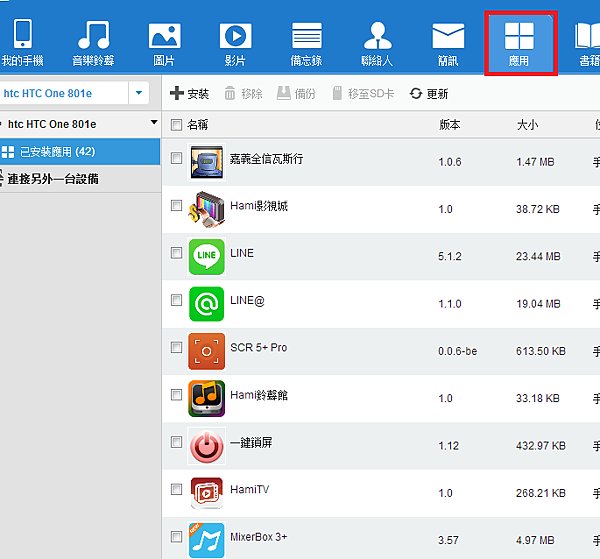Click the 嘉義全信瓦斯行 app icon

[207, 162]
